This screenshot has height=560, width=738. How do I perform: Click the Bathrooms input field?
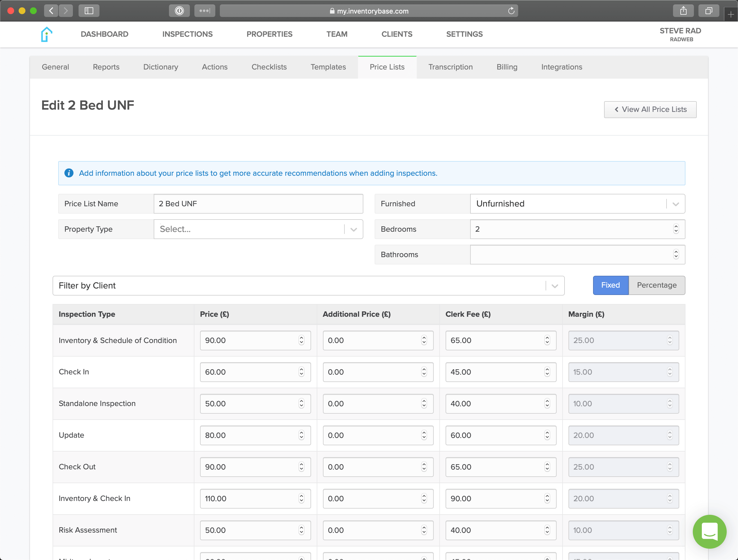(x=577, y=254)
